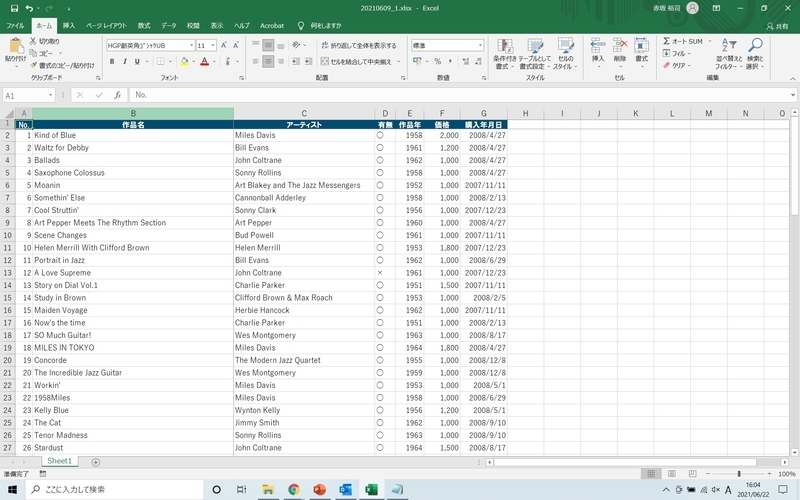Screen dimensions: 800x500
Task: Click the Comma Style icon
Action: tap(450, 61)
